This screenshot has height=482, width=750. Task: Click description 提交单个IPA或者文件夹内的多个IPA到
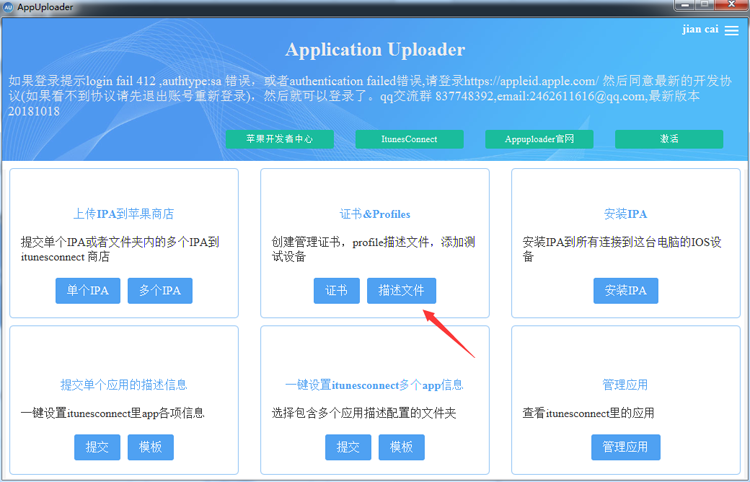[x=120, y=249]
